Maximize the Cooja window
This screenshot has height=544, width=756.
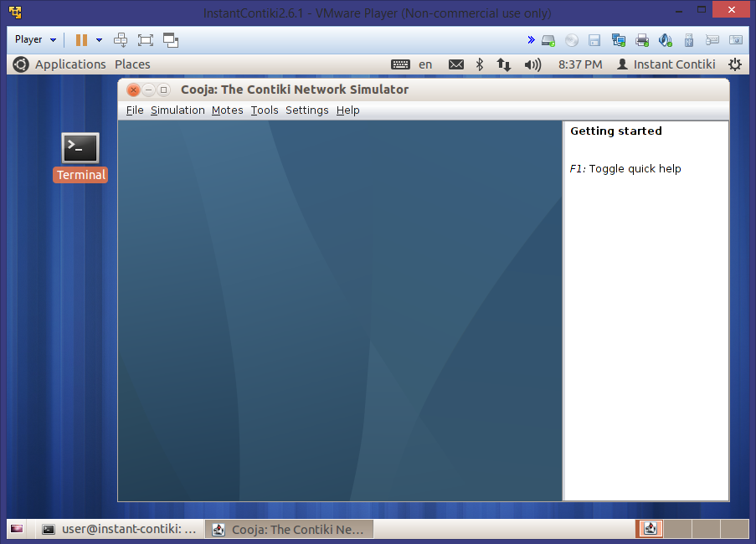[x=163, y=90]
